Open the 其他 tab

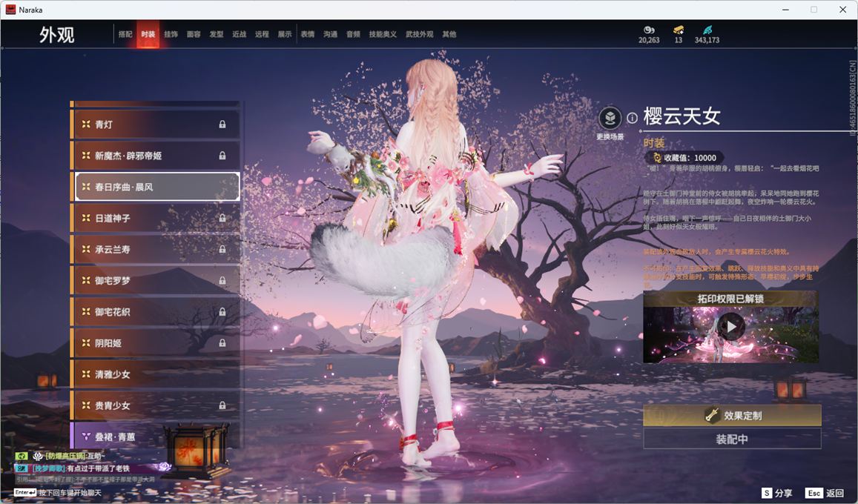point(449,34)
